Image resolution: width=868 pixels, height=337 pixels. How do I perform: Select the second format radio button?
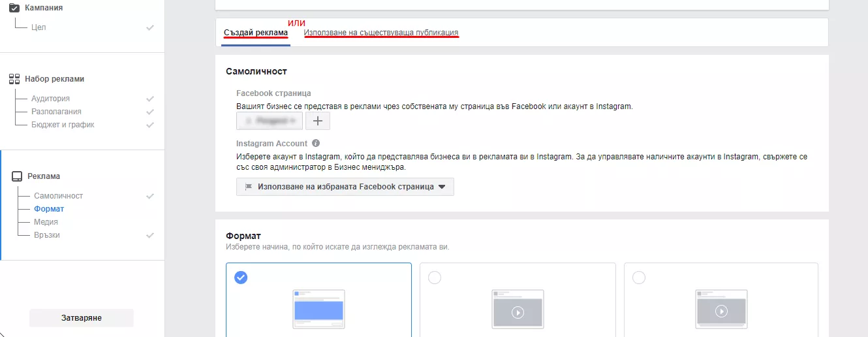point(435,278)
